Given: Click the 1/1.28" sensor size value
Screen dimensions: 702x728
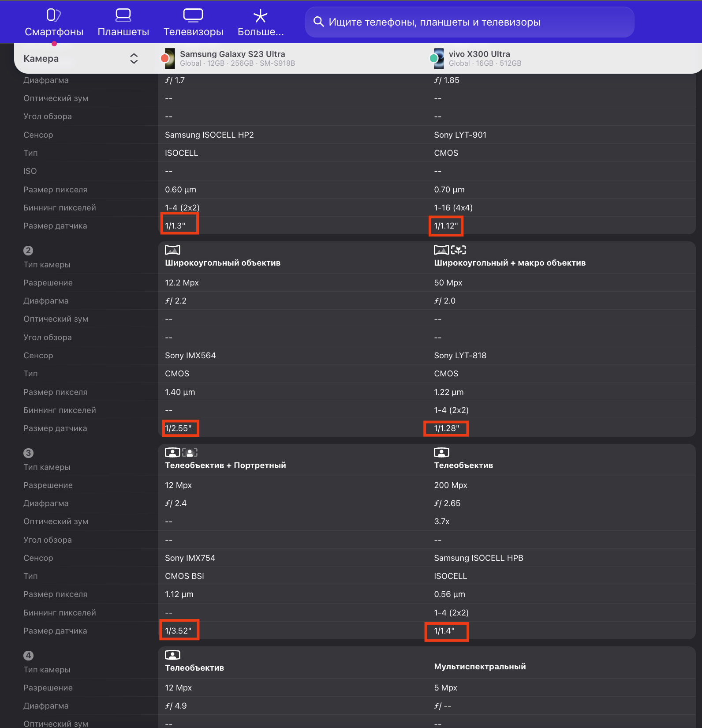Looking at the screenshot, I should pyautogui.click(x=447, y=428).
